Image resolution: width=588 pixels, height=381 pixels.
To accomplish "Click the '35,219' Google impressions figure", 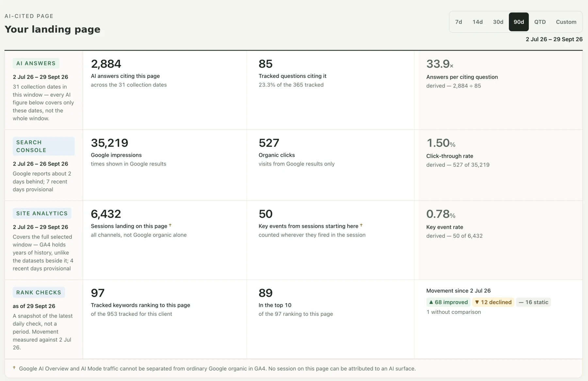I will coord(109,143).
